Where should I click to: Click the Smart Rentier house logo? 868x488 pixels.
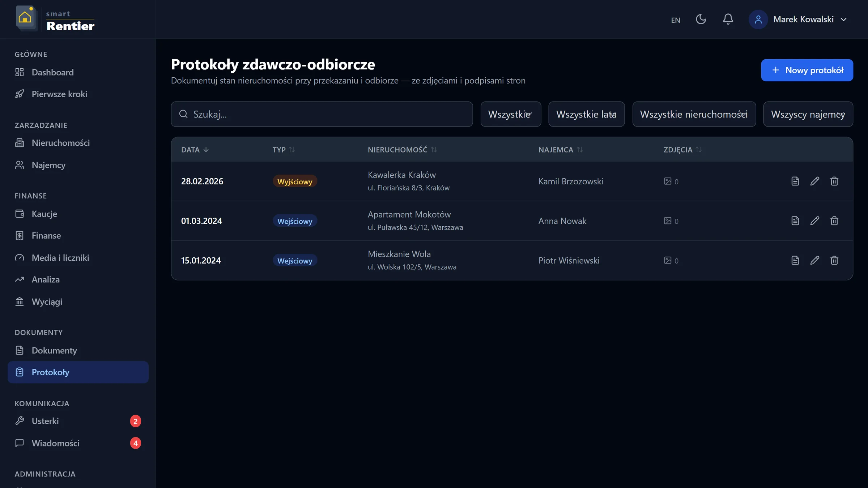click(25, 18)
